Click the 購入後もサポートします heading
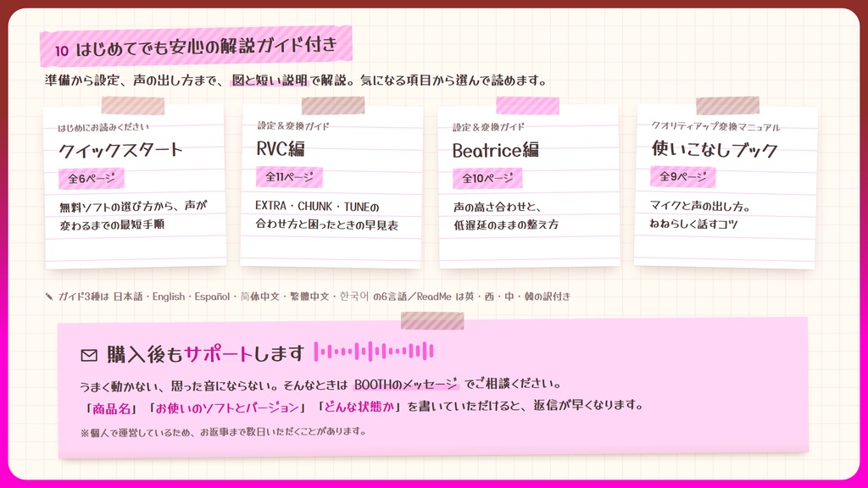 [x=205, y=354]
